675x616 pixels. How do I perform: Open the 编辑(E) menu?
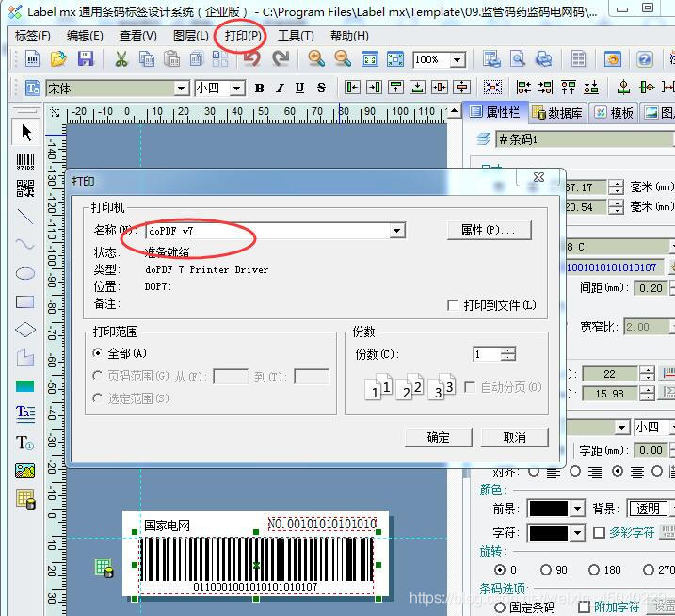click(x=85, y=36)
